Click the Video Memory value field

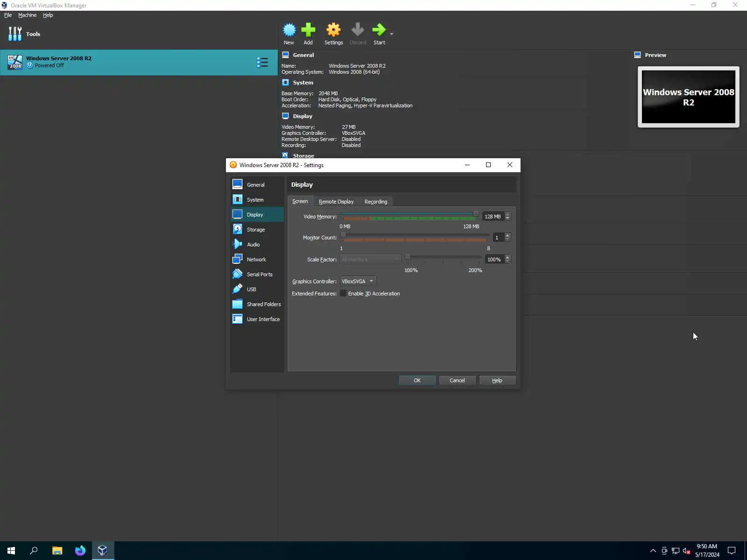point(493,217)
